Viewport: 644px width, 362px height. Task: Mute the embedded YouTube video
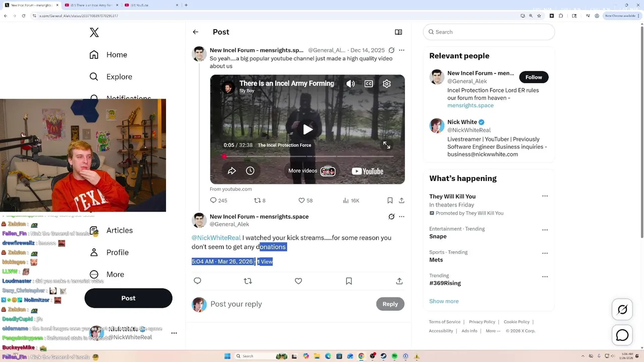pos(351,84)
